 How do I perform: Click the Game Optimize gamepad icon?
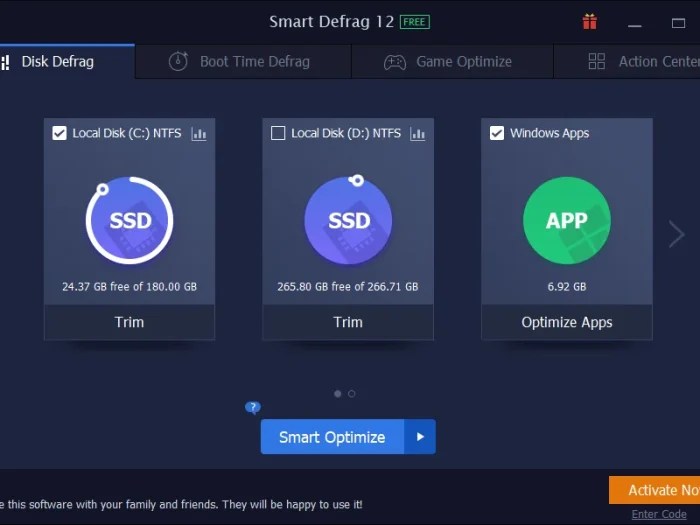tap(395, 62)
